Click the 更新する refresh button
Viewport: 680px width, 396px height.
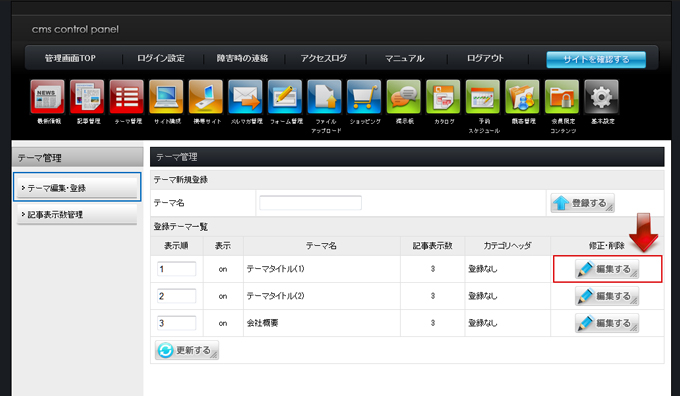[187, 350]
